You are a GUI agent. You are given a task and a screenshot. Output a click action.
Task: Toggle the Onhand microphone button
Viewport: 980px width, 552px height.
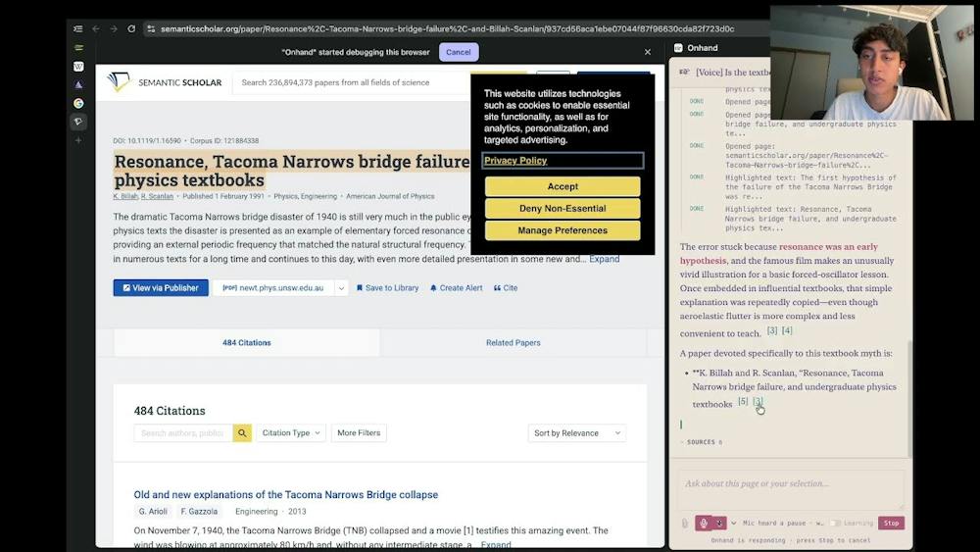point(704,524)
